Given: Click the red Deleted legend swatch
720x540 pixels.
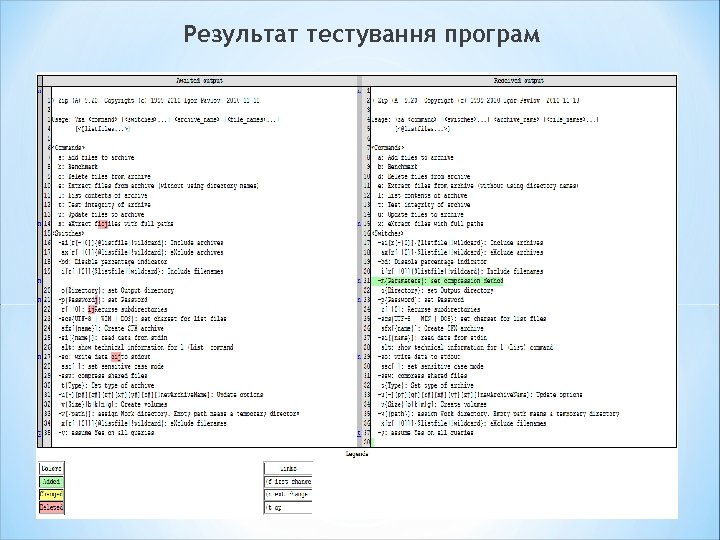Looking at the screenshot, I should click(x=51, y=507).
